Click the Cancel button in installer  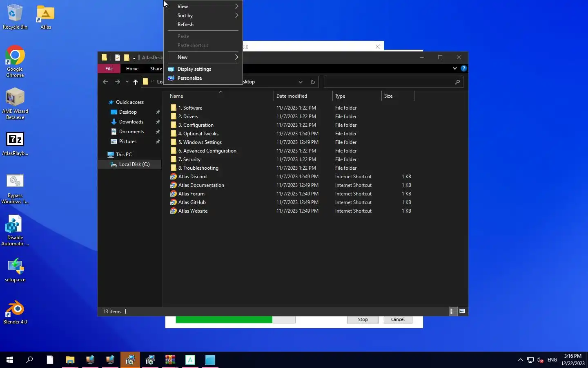point(398,319)
